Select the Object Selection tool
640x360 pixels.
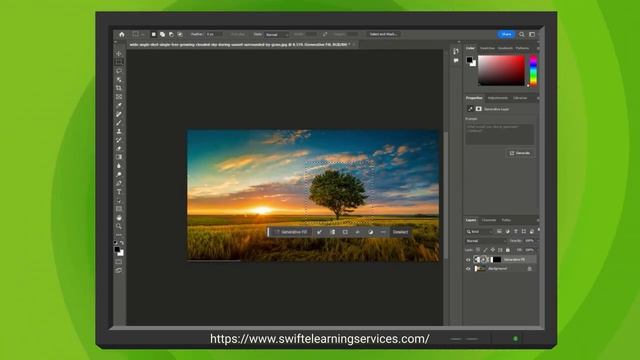coord(119,79)
